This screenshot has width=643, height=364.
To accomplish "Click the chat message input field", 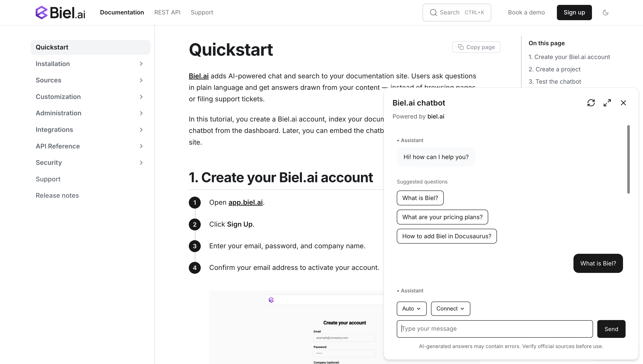I will click(x=494, y=329).
